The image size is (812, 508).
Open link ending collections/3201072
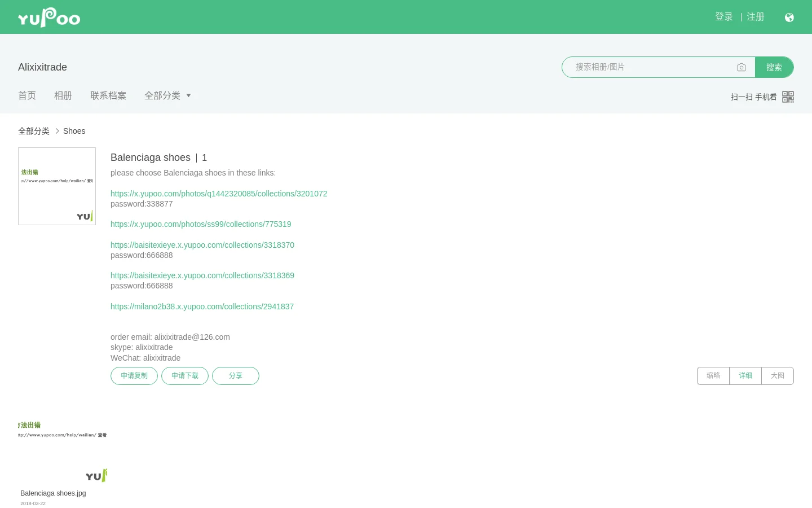[219, 194]
